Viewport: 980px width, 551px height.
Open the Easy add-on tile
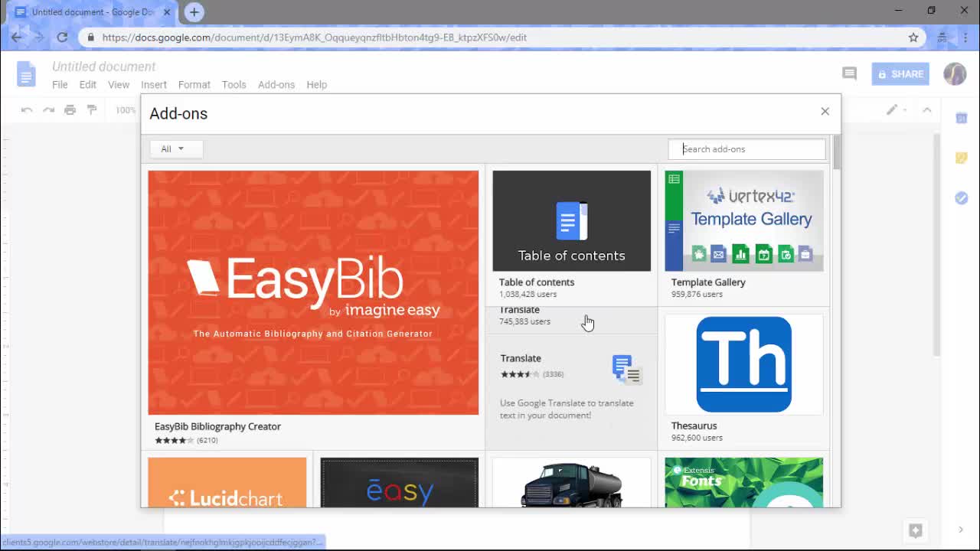coord(399,482)
